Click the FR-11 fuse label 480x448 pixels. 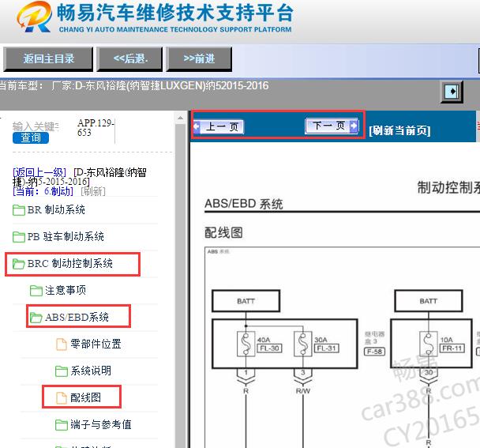coord(452,348)
